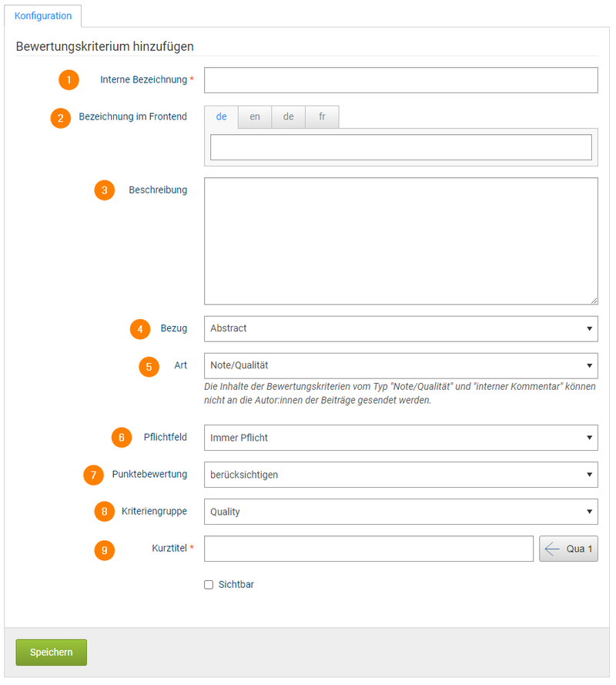616x685 pixels.
Task: Focus the Interne Bezeichnung text field
Action: pyautogui.click(x=400, y=80)
